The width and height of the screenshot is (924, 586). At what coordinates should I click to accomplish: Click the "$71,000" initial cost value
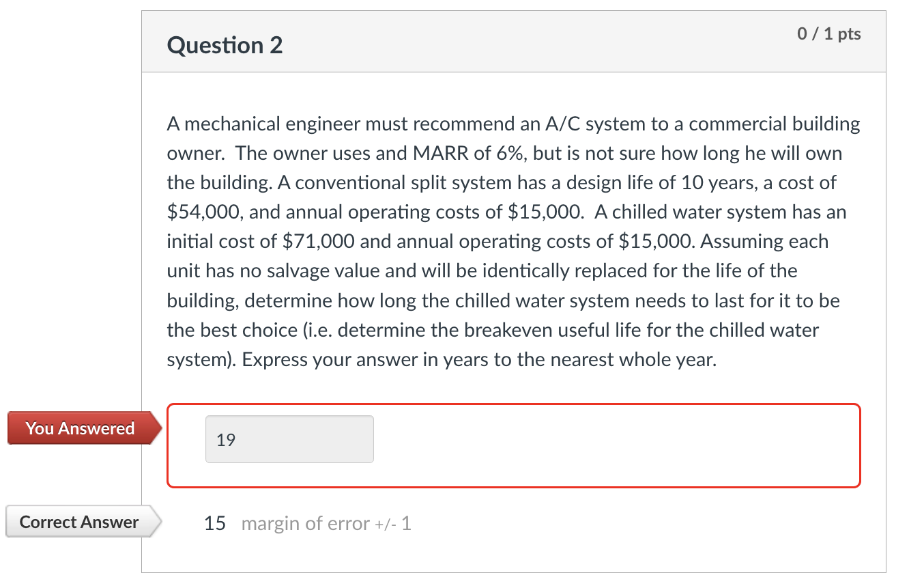click(316, 241)
